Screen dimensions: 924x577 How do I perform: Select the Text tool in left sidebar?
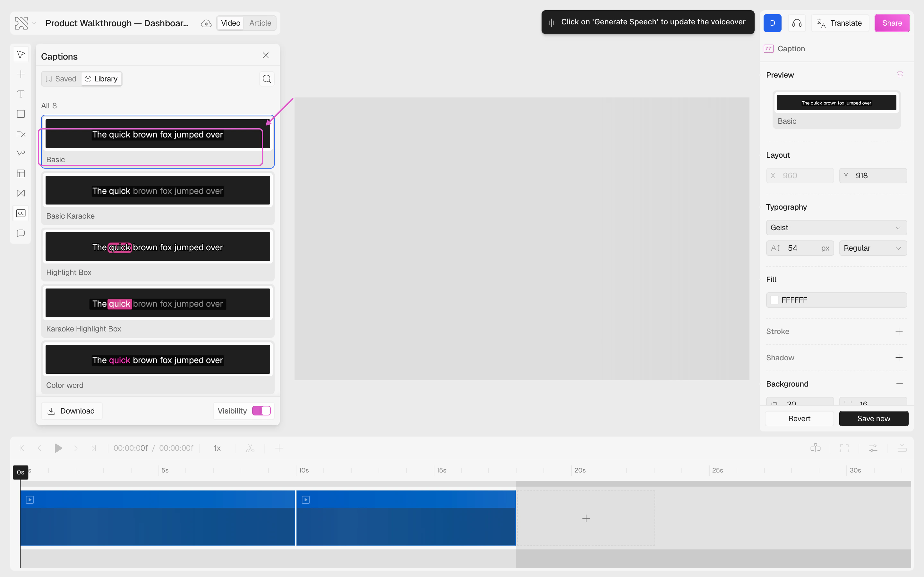point(21,94)
